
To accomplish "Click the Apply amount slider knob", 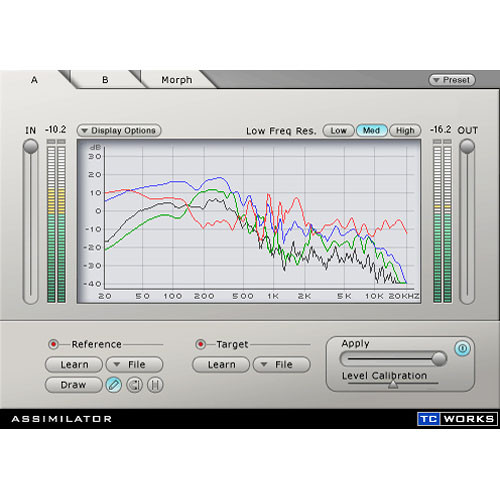I will point(439,359).
